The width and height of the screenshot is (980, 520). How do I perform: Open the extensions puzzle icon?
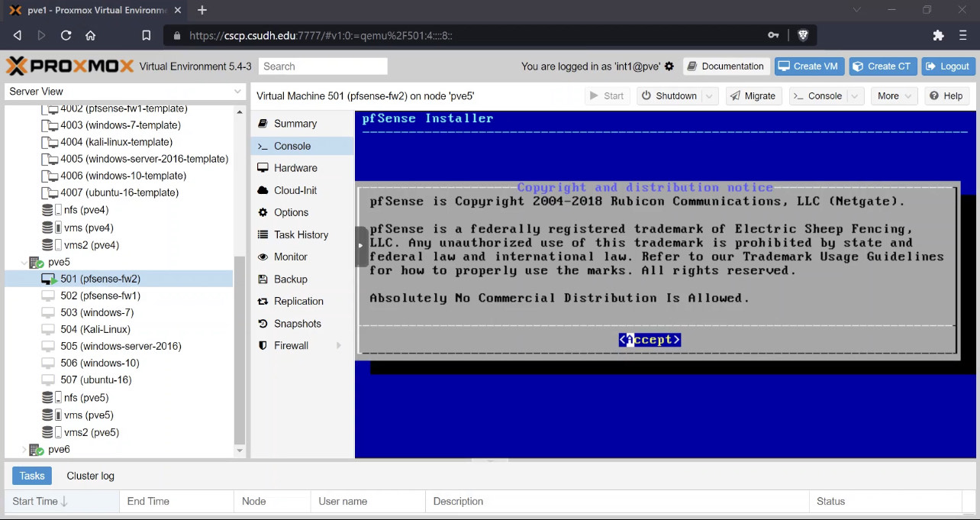point(939,35)
